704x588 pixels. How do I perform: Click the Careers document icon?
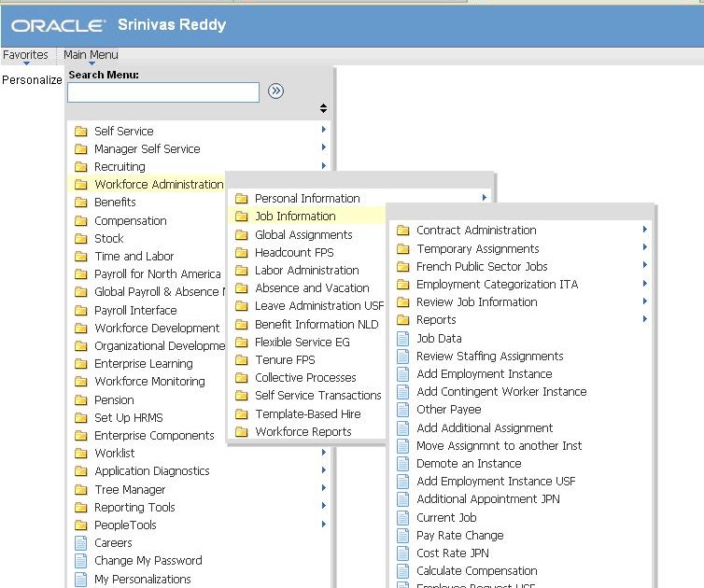[80, 543]
